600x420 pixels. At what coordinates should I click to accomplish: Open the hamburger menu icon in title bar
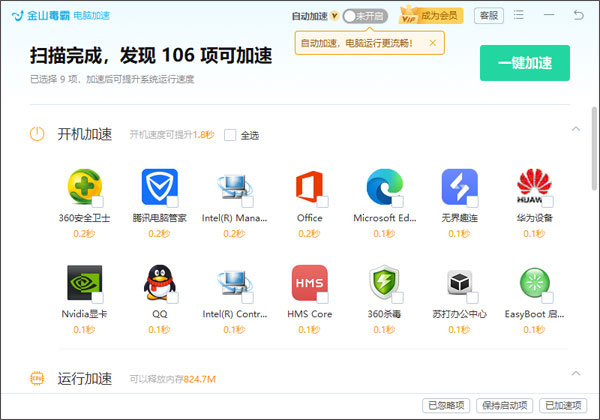[x=518, y=15]
